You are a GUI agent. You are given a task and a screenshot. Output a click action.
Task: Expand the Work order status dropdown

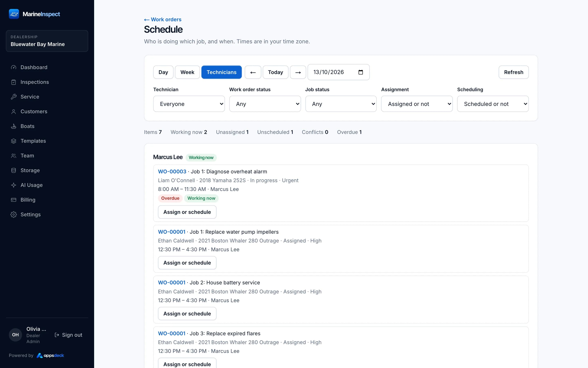tap(265, 104)
